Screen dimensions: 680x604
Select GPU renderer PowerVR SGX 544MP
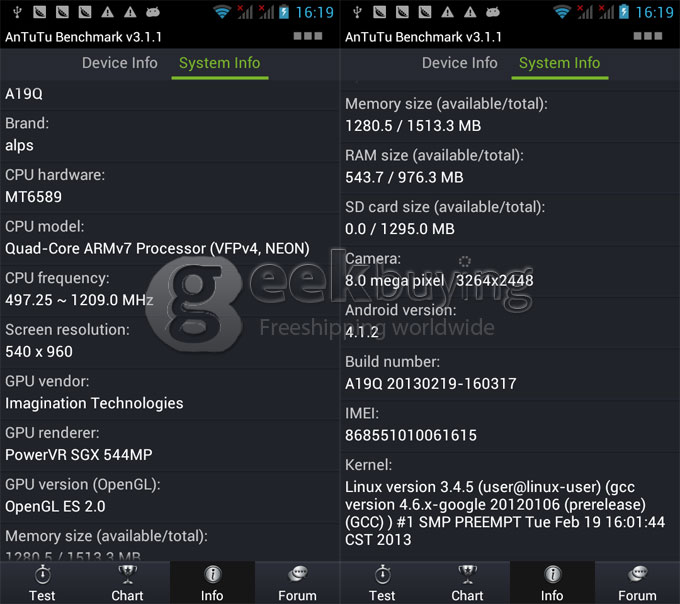tap(78, 455)
